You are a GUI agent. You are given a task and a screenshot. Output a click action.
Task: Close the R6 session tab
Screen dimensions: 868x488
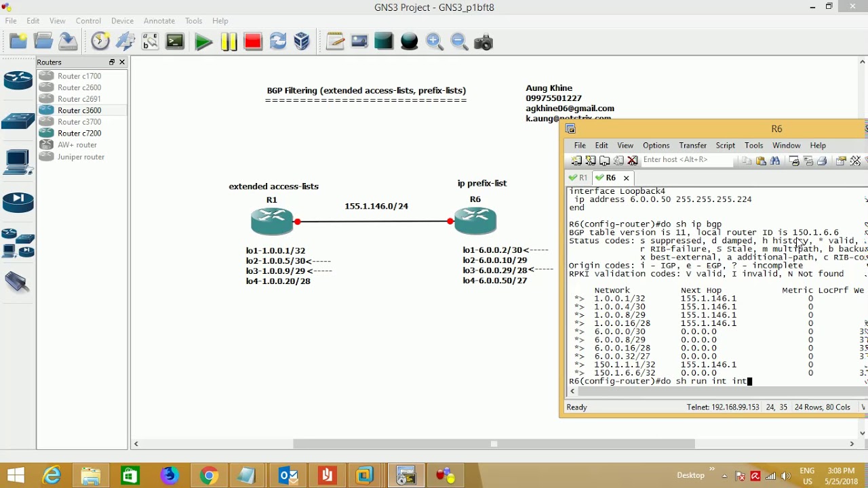626,178
